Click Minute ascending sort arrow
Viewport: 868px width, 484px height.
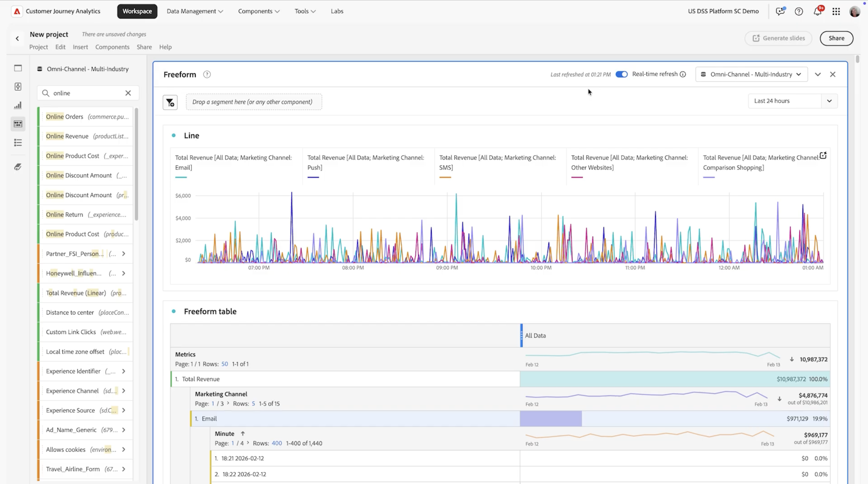(243, 433)
